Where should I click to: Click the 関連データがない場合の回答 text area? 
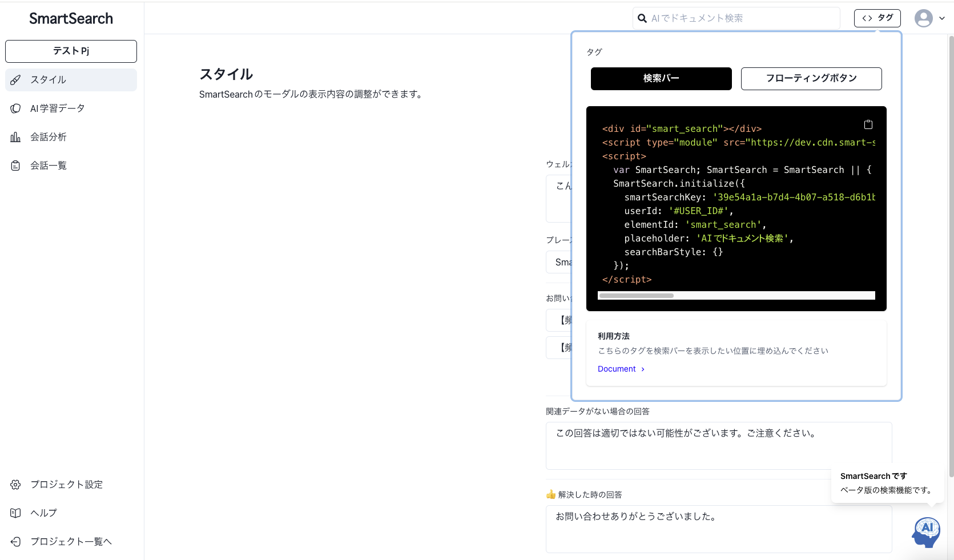click(719, 446)
